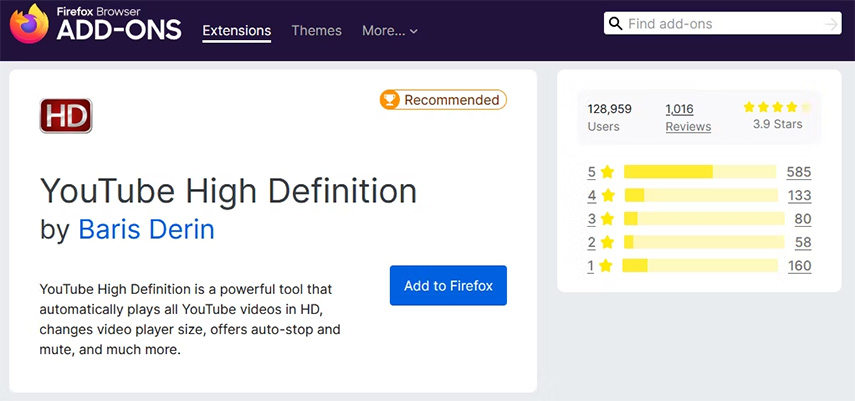Click the 3.9 Stars text
The width and height of the screenshot is (855, 401).
point(778,124)
